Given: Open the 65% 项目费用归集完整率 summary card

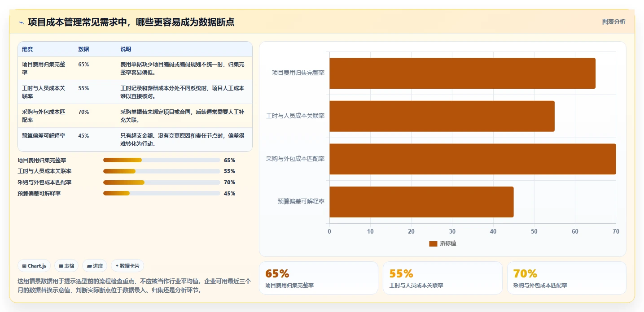Looking at the screenshot, I should (318, 278).
